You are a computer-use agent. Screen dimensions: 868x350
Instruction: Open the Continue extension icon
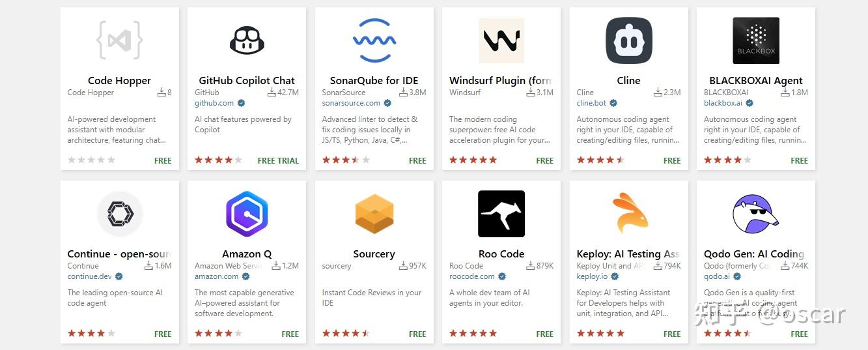[x=119, y=214]
